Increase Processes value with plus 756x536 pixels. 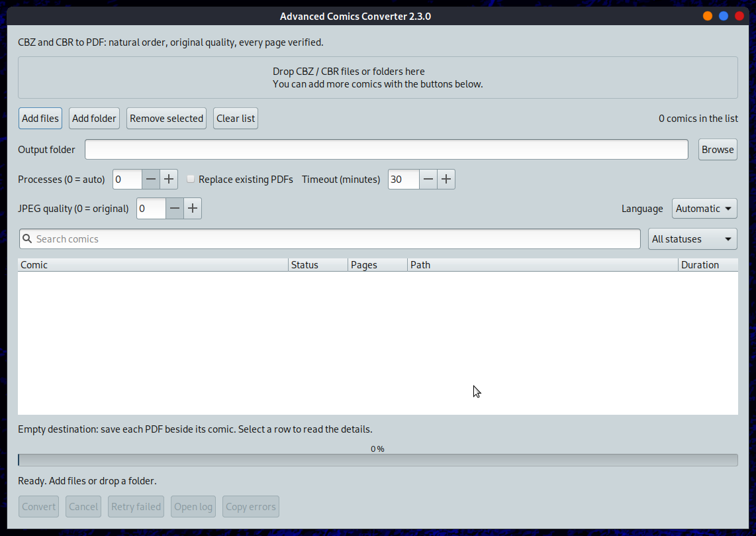point(169,180)
